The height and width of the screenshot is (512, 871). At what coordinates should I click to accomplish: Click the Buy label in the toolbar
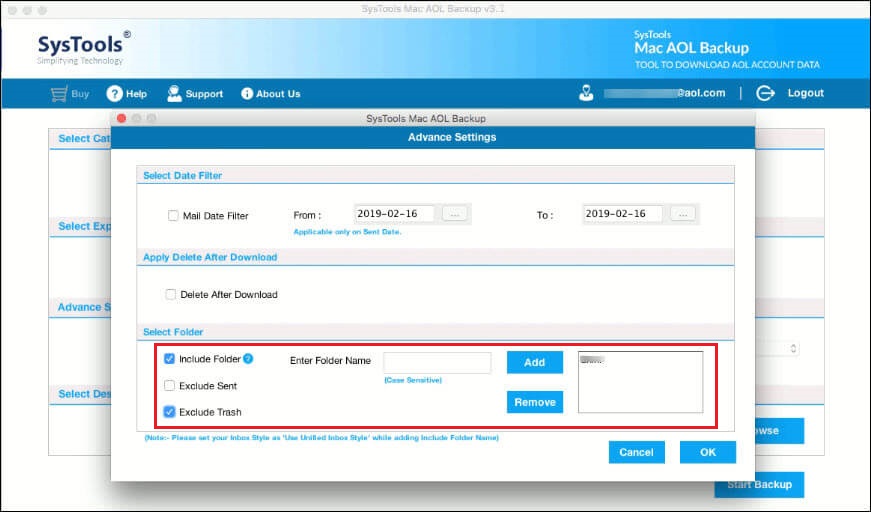pos(80,94)
